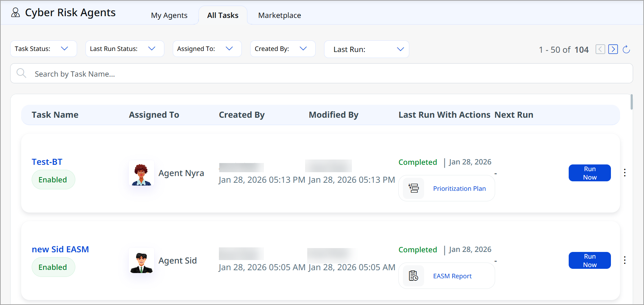Image resolution: width=644 pixels, height=305 pixels.
Task: Focus the Search by Task Name field
Action: pos(322,73)
